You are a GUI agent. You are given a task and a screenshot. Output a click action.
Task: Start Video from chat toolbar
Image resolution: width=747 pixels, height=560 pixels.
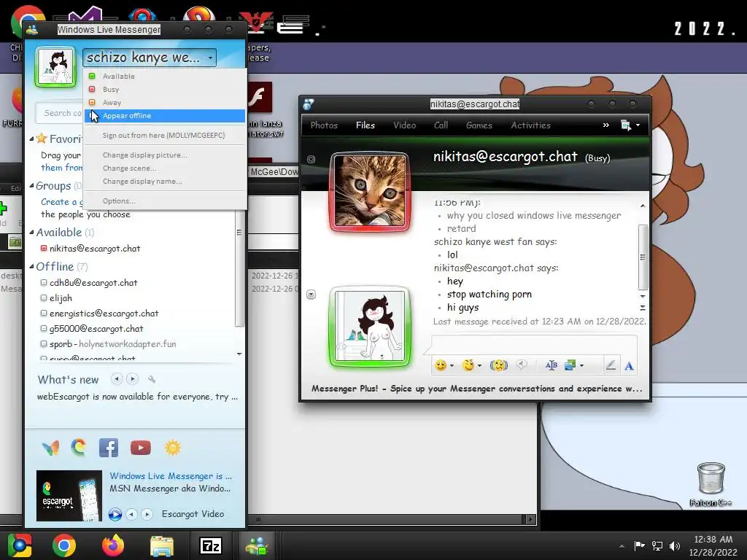click(404, 125)
